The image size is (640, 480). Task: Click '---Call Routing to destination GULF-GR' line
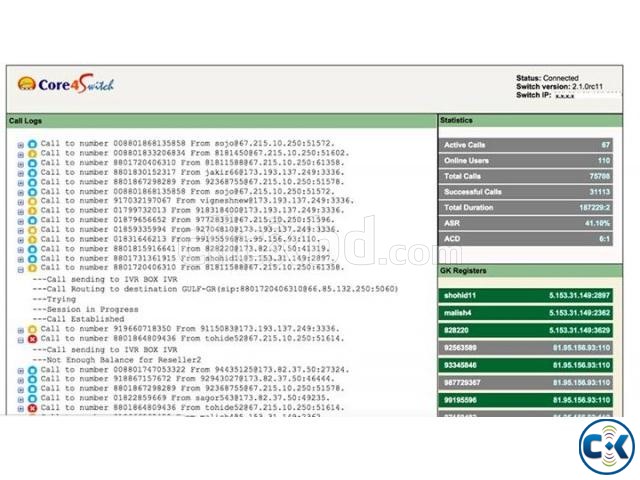click(x=215, y=289)
